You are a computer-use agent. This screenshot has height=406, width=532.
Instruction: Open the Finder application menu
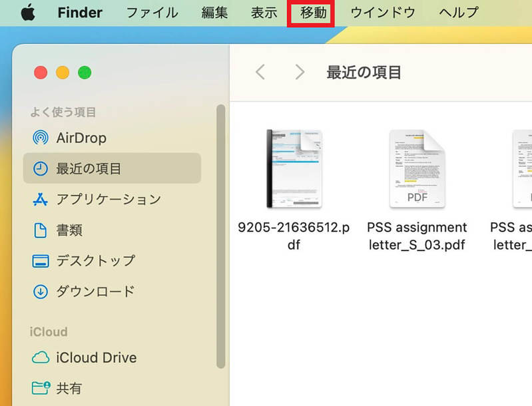click(80, 13)
